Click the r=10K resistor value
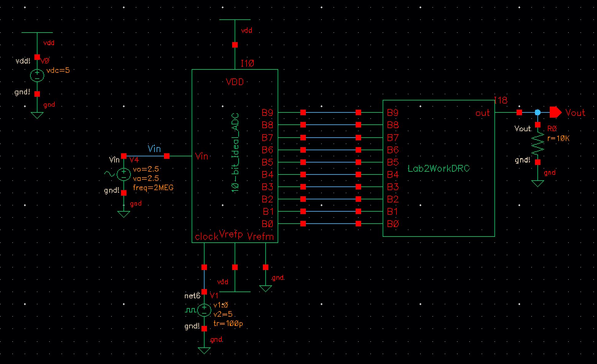 click(x=558, y=138)
